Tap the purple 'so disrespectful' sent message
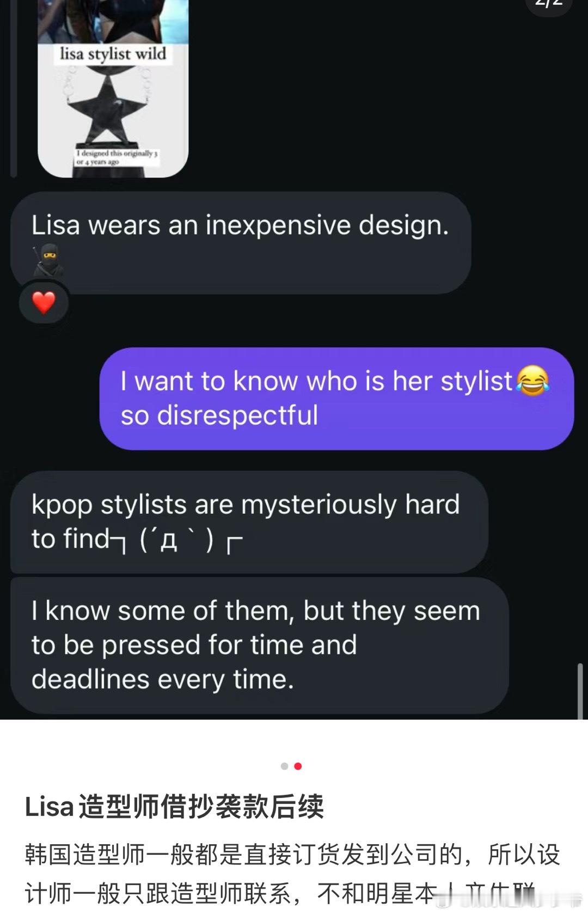The height and width of the screenshot is (914, 588). [x=336, y=398]
